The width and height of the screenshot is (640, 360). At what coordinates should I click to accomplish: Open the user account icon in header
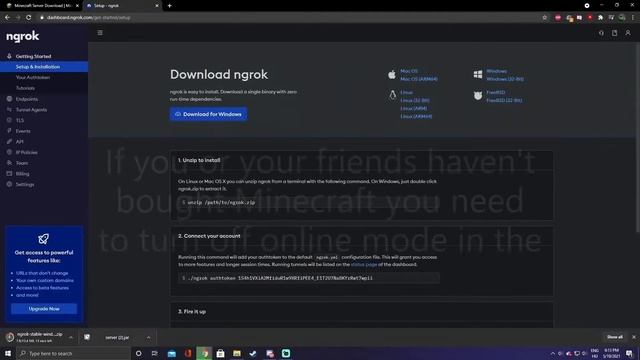[x=628, y=33]
